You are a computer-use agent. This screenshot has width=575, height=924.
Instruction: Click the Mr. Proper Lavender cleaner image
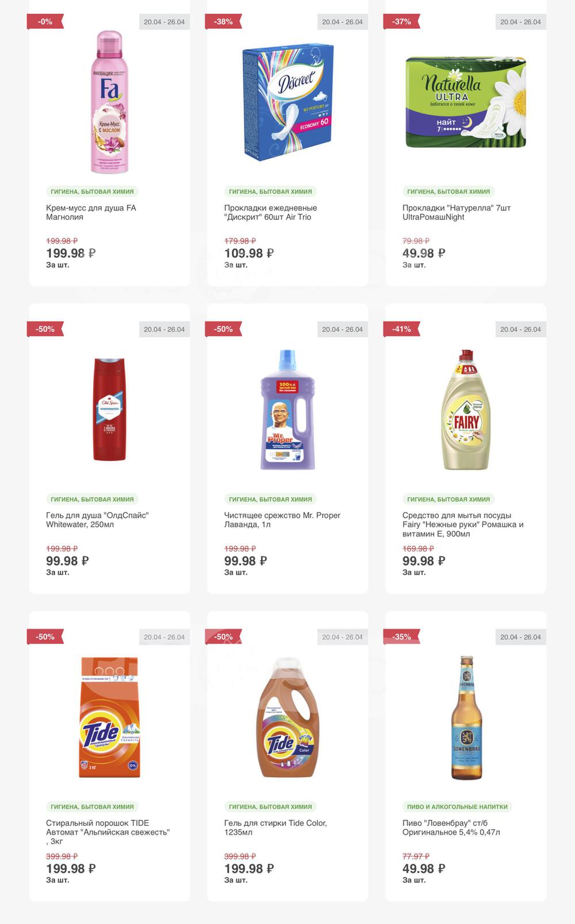tap(287, 409)
